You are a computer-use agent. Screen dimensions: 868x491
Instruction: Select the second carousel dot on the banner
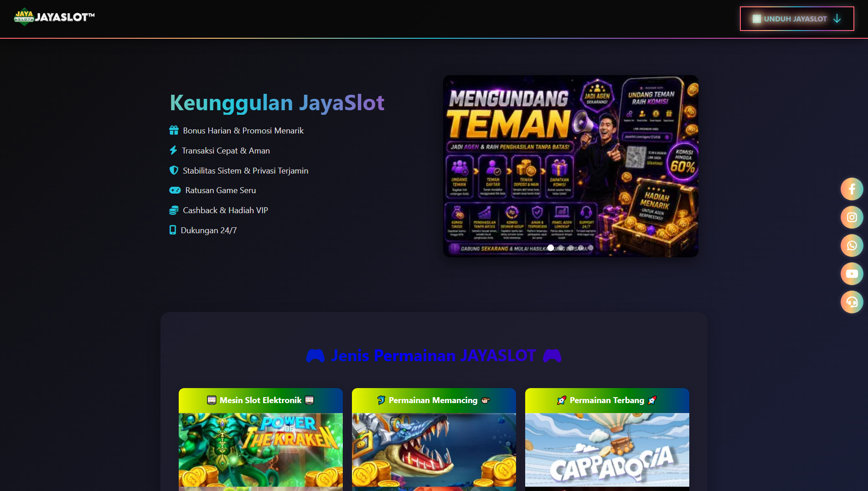click(x=561, y=248)
